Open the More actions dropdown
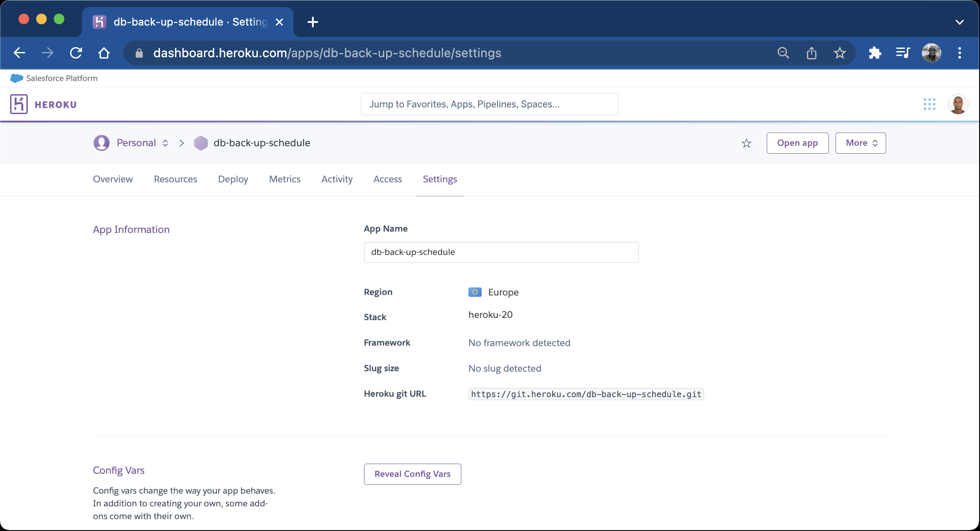The image size is (980, 531). (860, 143)
